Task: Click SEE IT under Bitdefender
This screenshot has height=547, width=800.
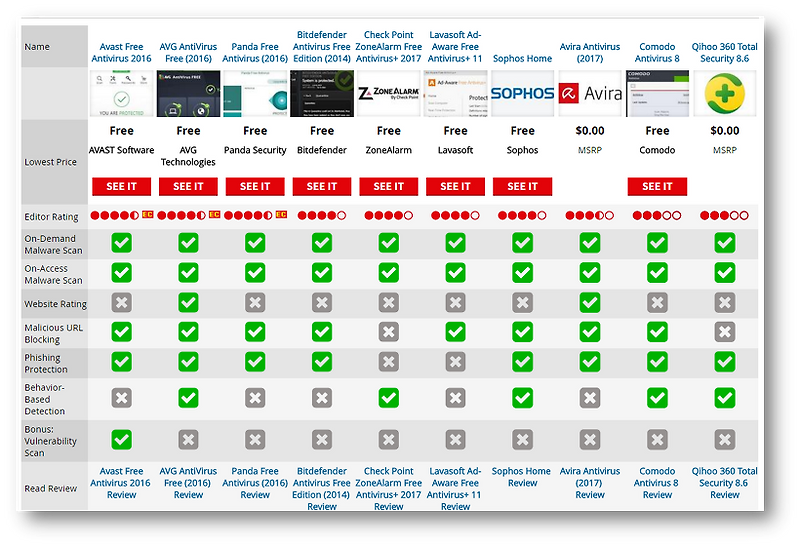Action: (x=322, y=186)
